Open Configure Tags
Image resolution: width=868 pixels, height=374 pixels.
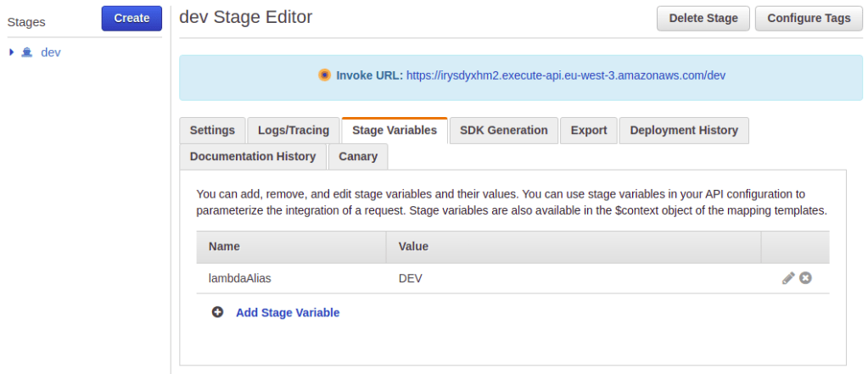click(x=808, y=19)
